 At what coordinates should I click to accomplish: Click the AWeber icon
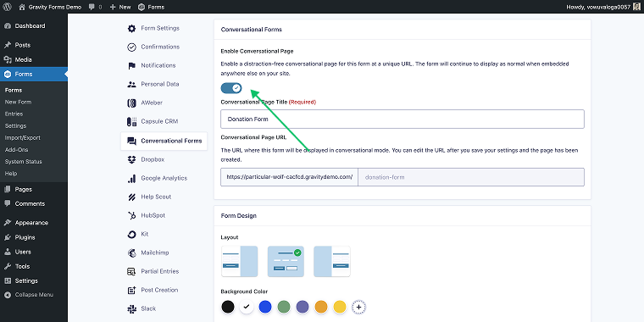(131, 103)
